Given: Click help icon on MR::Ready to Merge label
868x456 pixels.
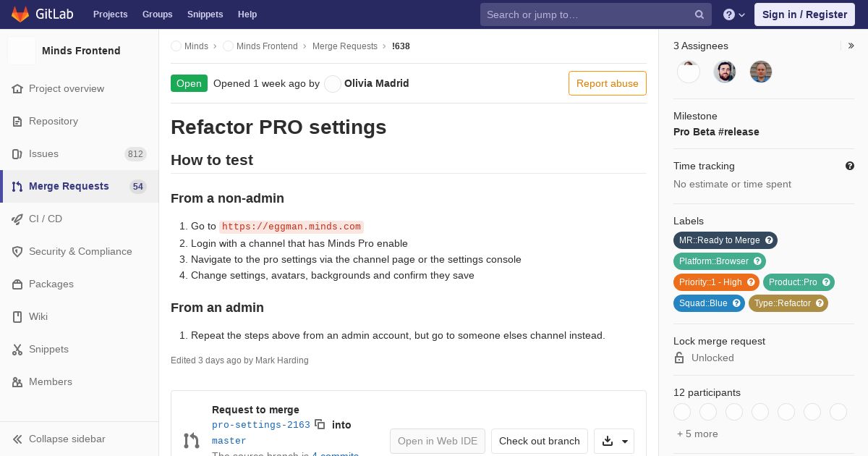Looking at the screenshot, I should pyautogui.click(x=769, y=240).
